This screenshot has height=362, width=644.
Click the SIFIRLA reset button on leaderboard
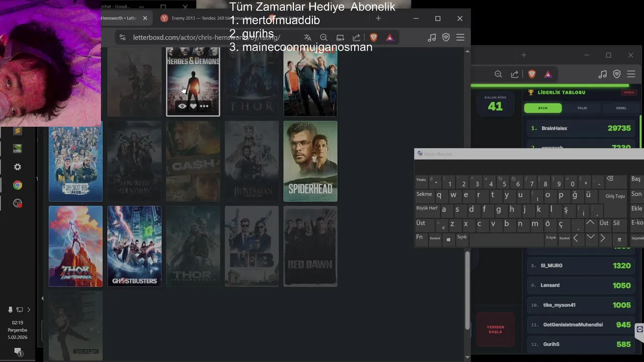[629, 93]
